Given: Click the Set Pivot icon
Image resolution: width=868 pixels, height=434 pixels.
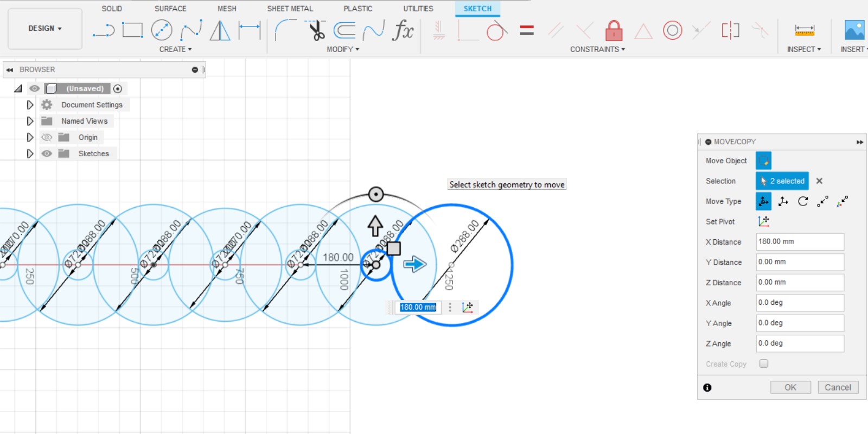Looking at the screenshot, I should coord(763,221).
